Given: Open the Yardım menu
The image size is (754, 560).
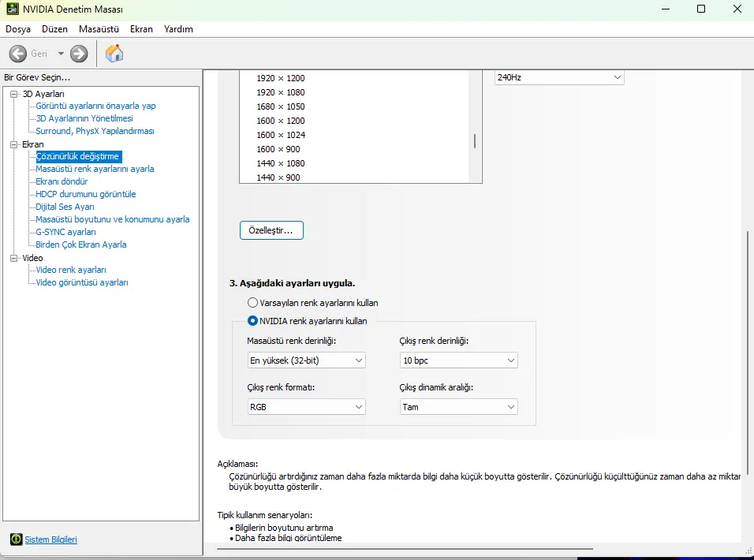Looking at the screenshot, I should pos(178,29).
